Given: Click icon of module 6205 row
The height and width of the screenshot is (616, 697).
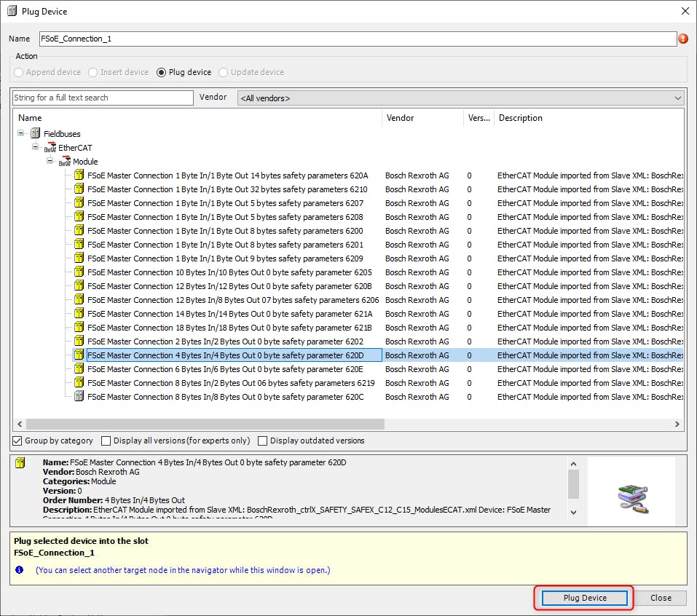Looking at the screenshot, I should pyautogui.click(x=79, y=271).
